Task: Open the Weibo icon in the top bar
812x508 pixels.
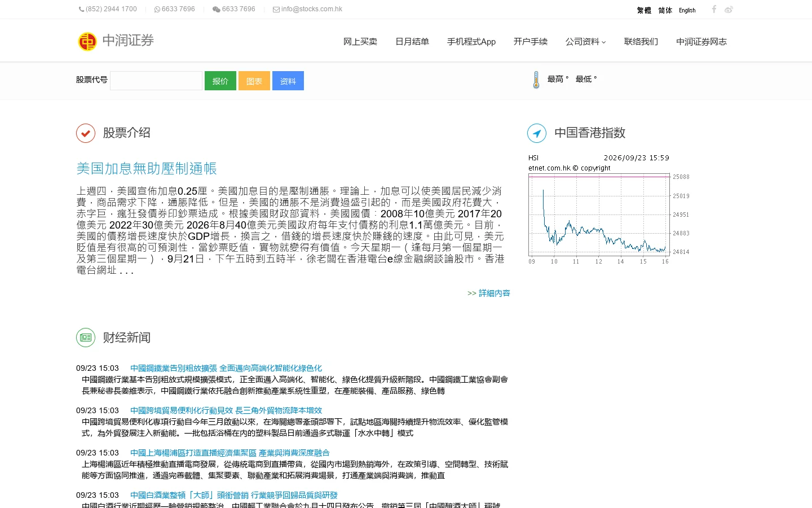Action: [x=729, y=10]
